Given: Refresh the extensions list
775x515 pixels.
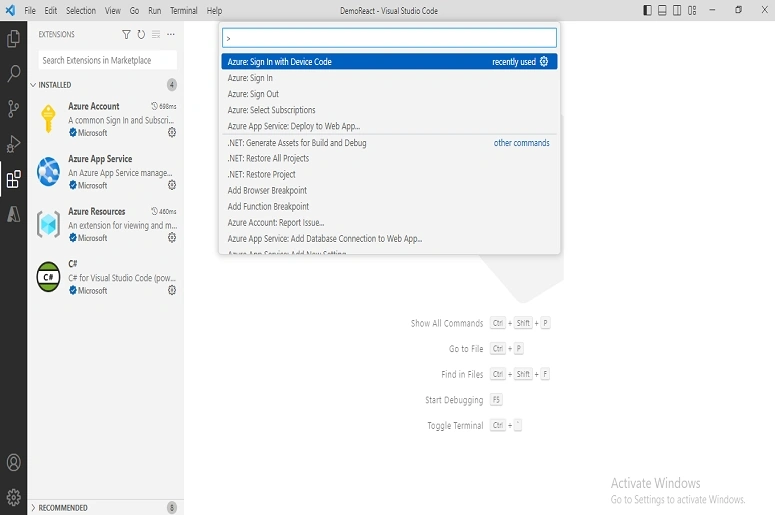Looking at the screenshot, I should (x=141, y=34).
